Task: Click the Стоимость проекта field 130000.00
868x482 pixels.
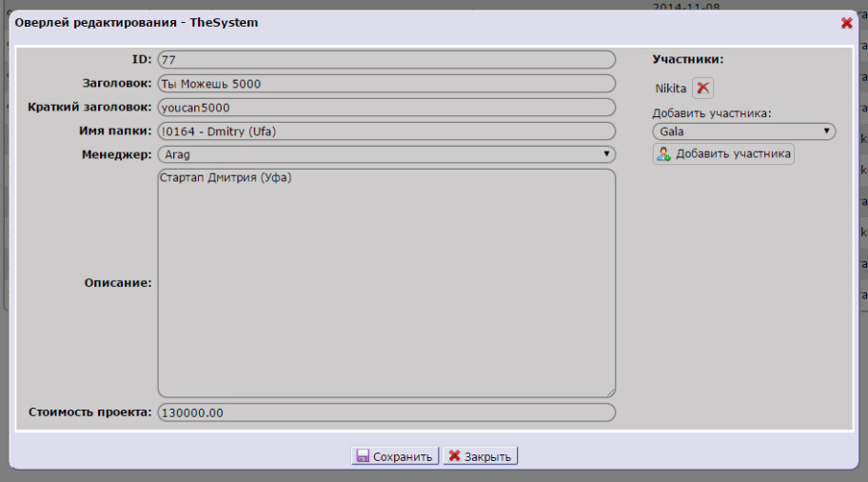Action: click(386, 412)
